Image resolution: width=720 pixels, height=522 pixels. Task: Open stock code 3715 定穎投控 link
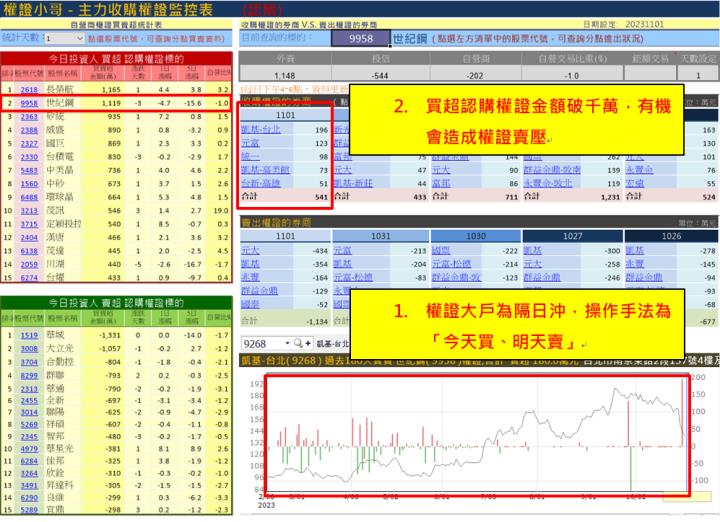coord(29,224)
